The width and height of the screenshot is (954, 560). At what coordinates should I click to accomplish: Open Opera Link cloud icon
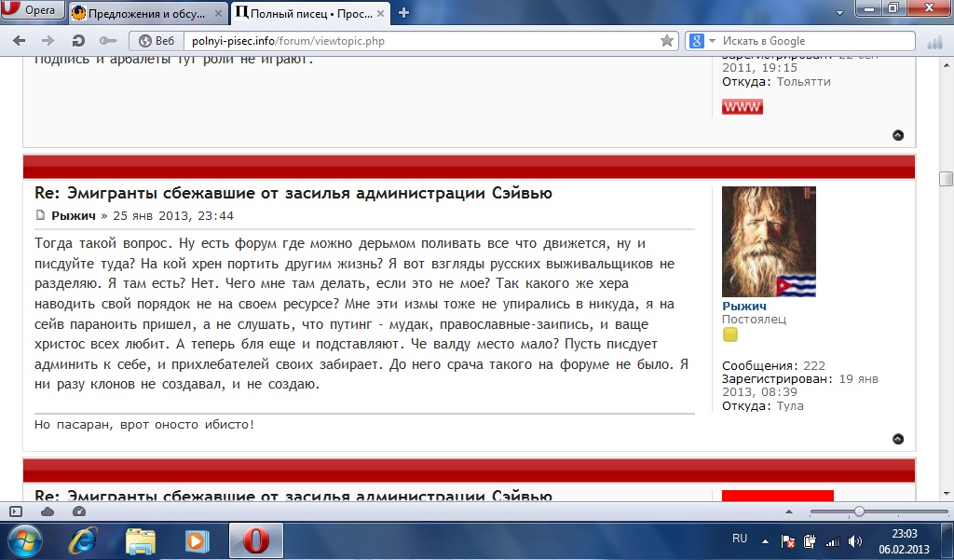48,512
